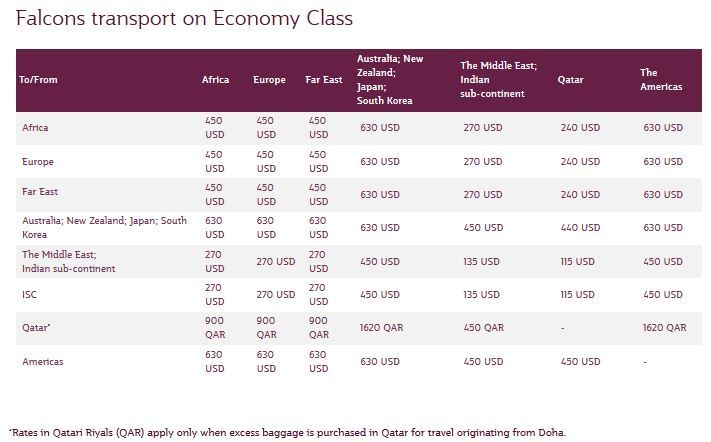Click the 'Europe' row label
Viewport: 711px width, 442px height.
tap(38, 161)
